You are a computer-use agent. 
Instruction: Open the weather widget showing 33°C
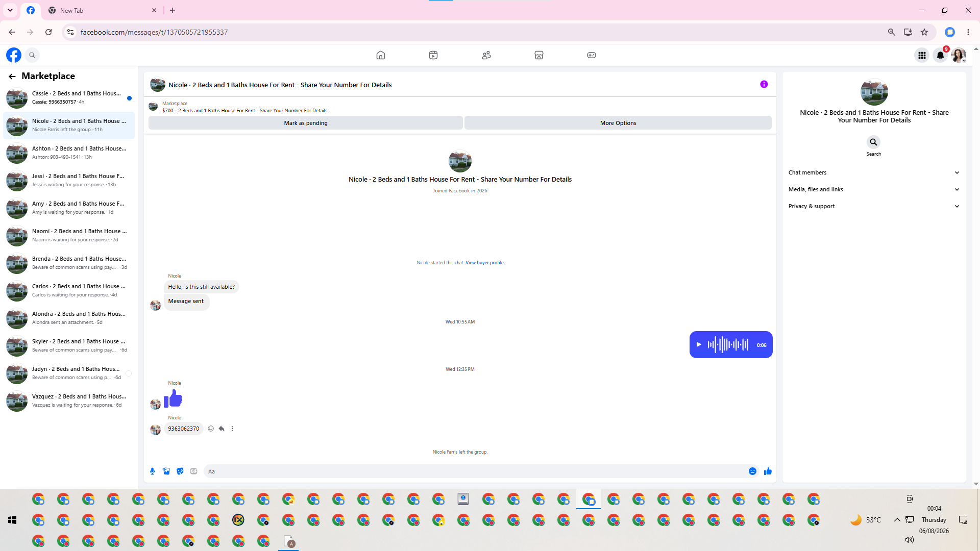(x=866, y=520)
